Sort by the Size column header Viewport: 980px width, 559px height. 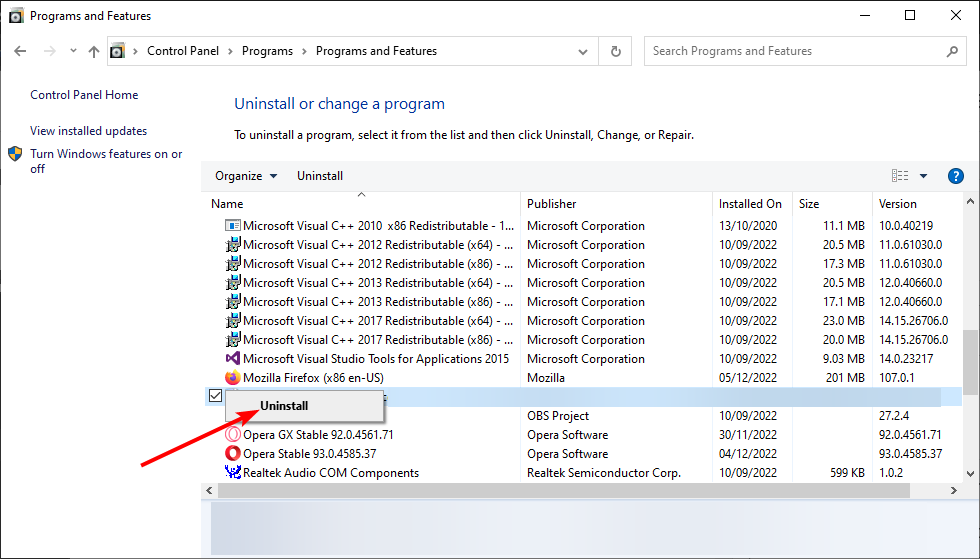point(809,204)
